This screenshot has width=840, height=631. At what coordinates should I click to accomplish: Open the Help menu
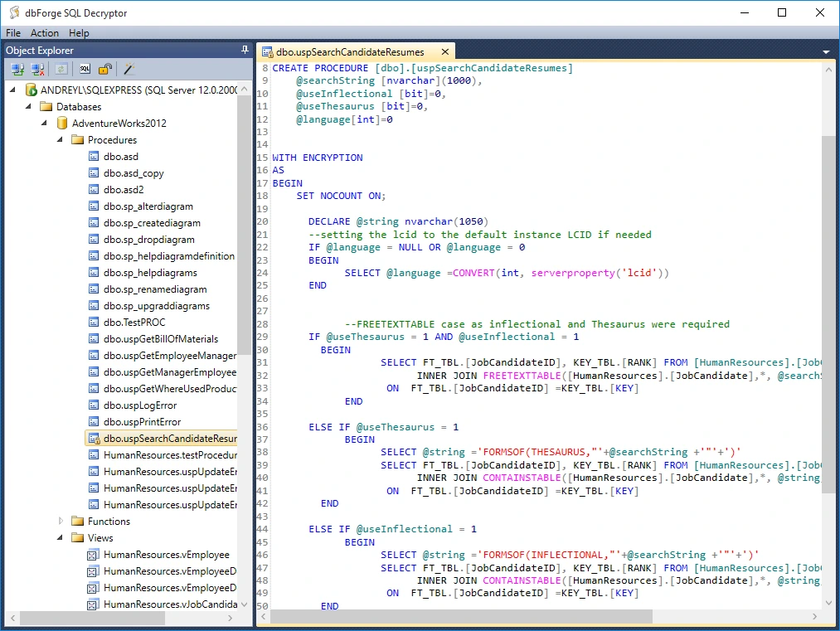pyautogui.click(x=79, y=33)
